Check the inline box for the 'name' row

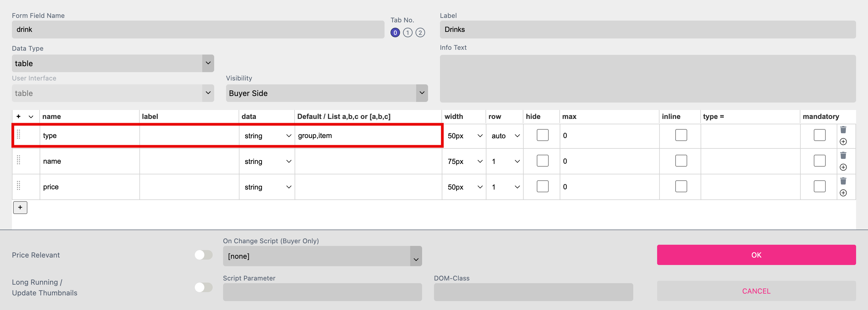681,161
